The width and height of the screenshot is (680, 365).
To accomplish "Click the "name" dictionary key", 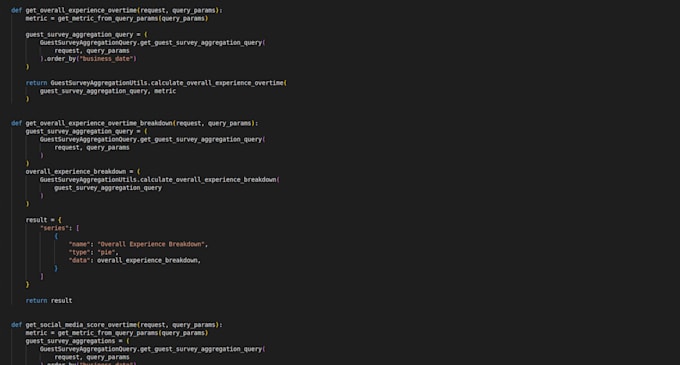I will click(x=79, y=244).
